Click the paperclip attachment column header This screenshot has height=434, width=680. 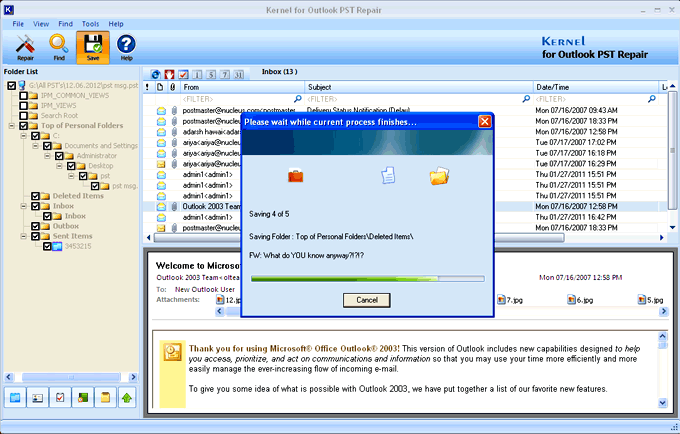pyautogui.click(x=173, y=87)
